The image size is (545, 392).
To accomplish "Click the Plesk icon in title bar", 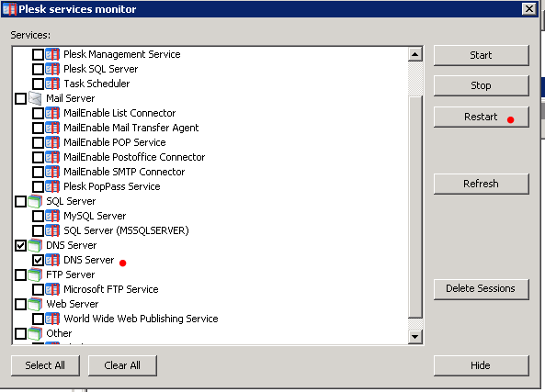I will (9, 9).
